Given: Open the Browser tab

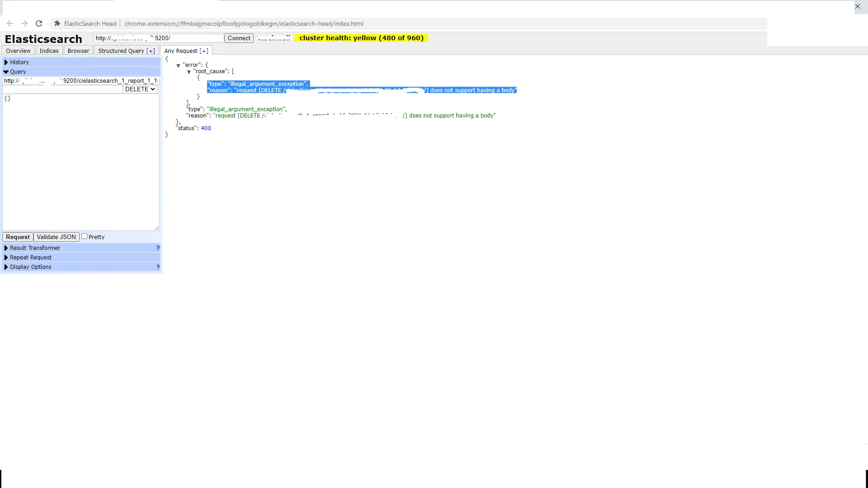Looking at the screenshot, I should point(78,51).
